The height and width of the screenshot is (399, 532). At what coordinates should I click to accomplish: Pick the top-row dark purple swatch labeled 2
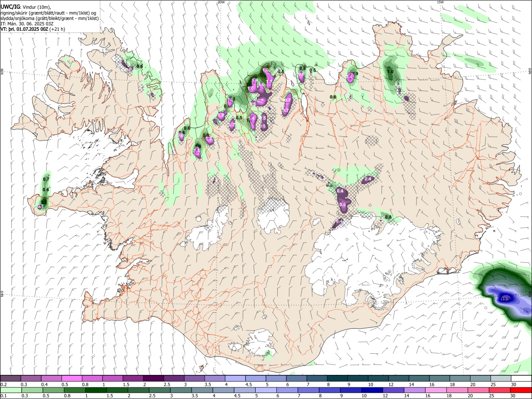pos(153,378)
